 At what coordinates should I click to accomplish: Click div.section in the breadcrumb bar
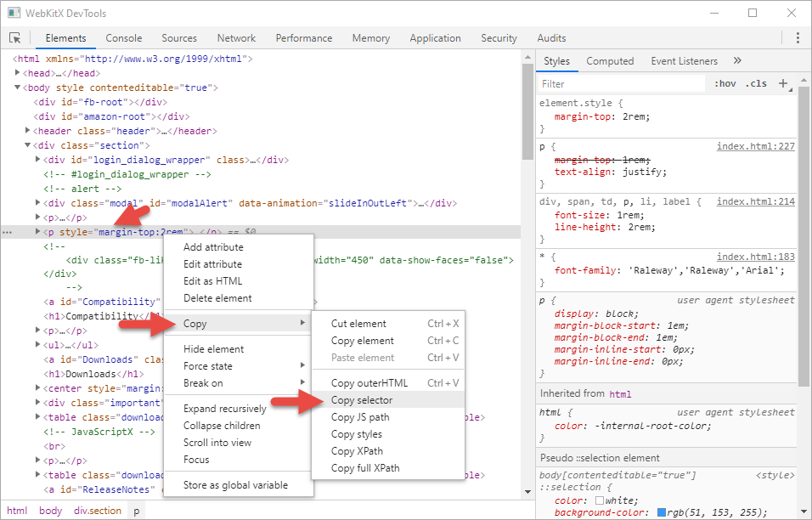click(98, 511)
